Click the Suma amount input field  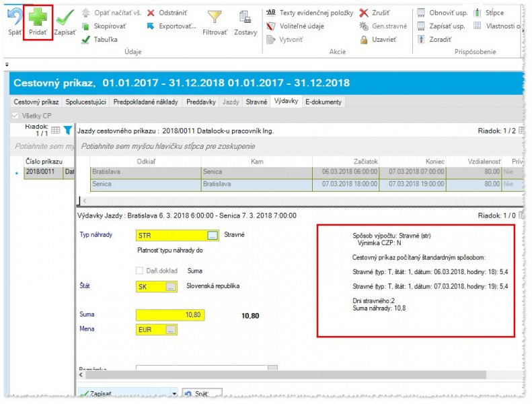(169, 315)
